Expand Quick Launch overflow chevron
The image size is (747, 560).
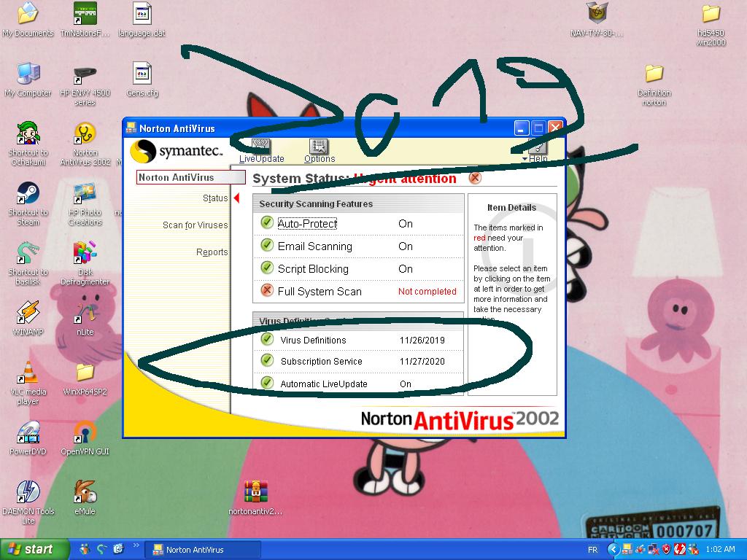point(136,545)
